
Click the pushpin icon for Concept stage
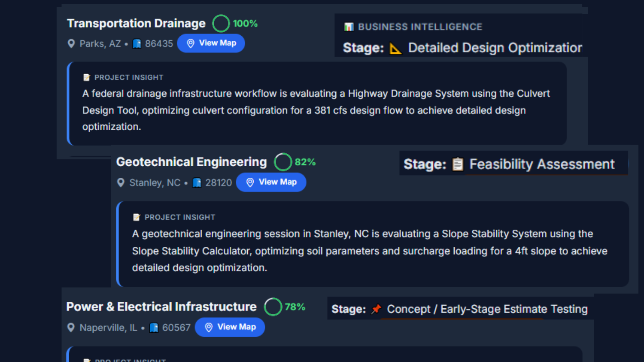tap(377, 309)
